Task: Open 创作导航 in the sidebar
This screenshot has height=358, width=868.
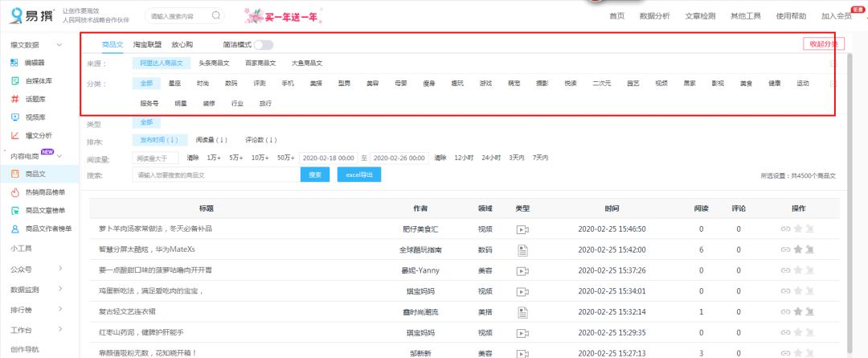Action: pyautogui.click(x=25, y=350)
